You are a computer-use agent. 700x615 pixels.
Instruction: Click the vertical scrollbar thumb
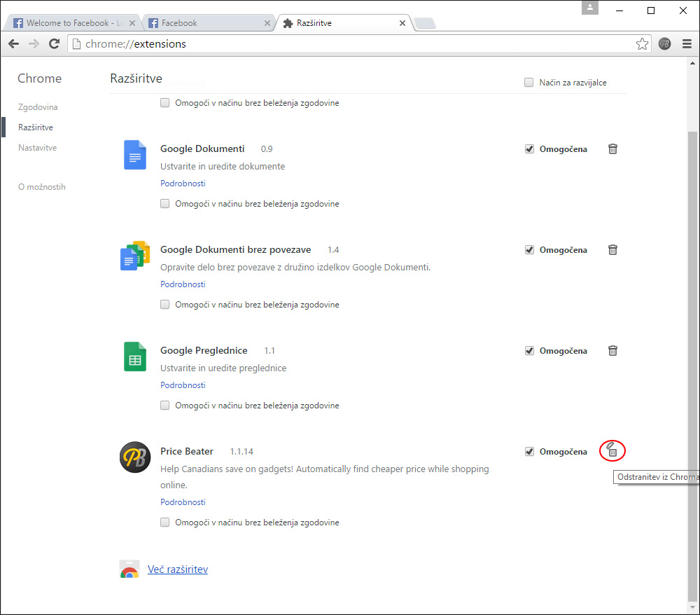tap(692, 365)
